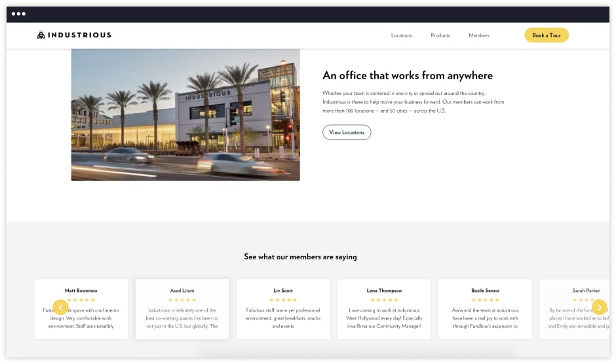Open the Products menu item
616x364 pixels.
440,35
